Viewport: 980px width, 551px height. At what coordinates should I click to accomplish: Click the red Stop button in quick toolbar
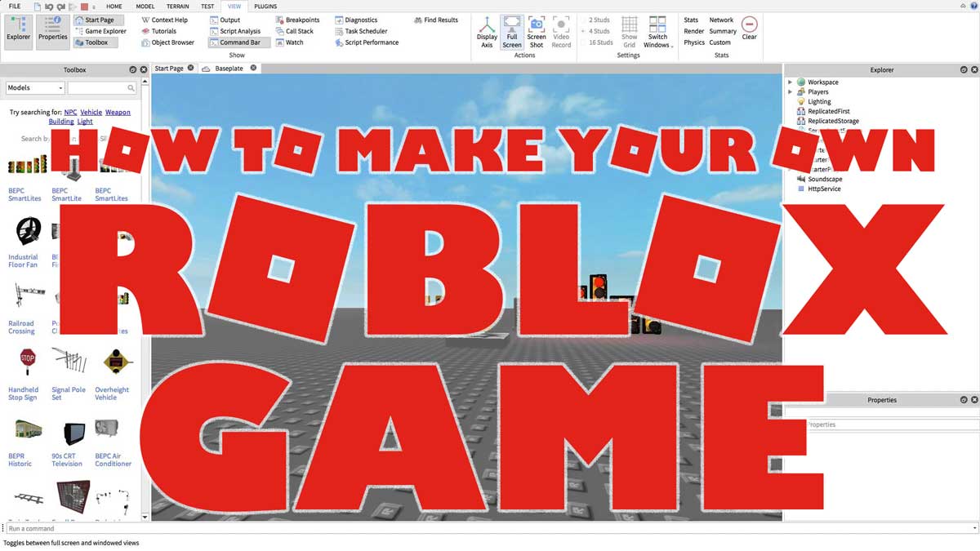point(84,7)
